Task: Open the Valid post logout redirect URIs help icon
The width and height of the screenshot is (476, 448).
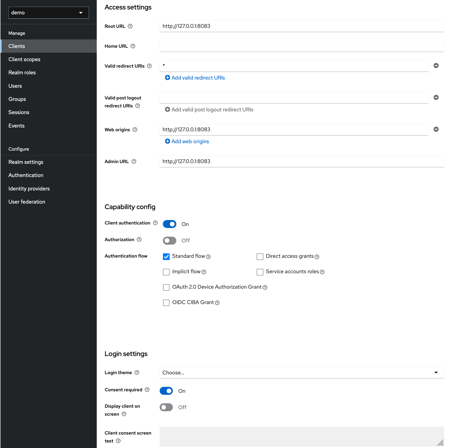Action: coord(138,106)
